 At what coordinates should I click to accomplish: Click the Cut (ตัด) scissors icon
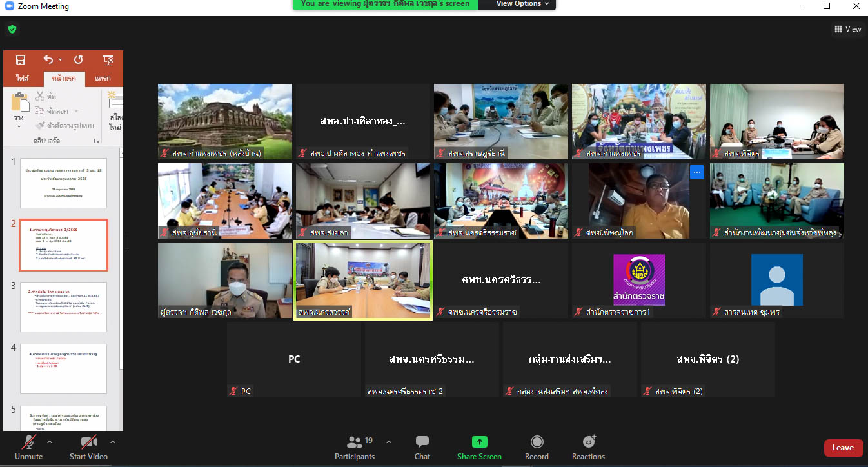click(x=40, y=95)
